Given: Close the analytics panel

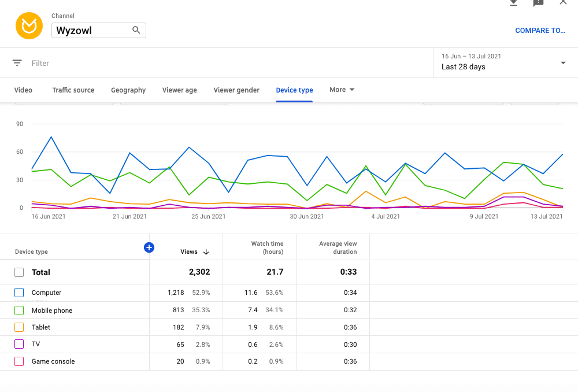Looking at the screenshot, I should [563, 2].
